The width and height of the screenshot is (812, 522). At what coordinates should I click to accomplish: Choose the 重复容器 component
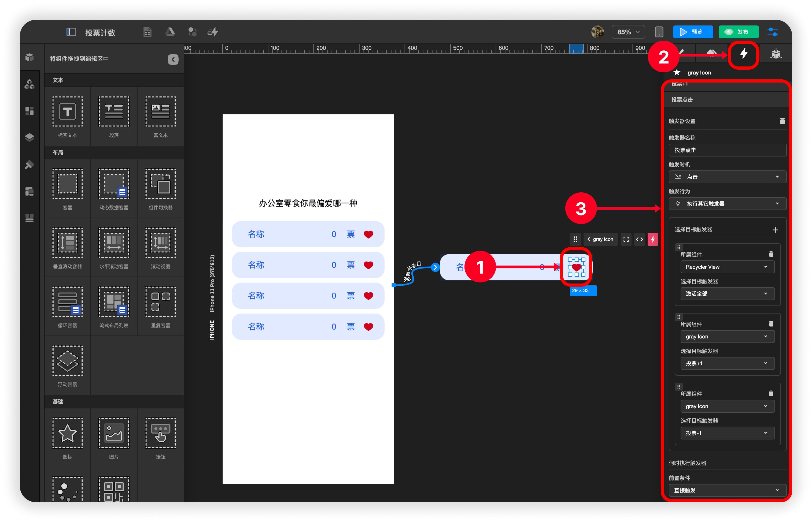point(160,307)
